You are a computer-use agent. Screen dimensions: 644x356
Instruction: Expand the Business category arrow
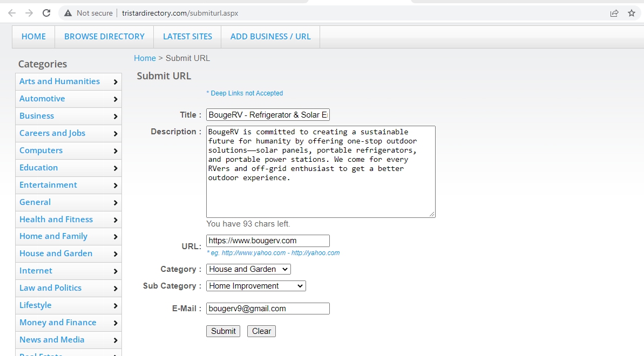pos(116,117)
